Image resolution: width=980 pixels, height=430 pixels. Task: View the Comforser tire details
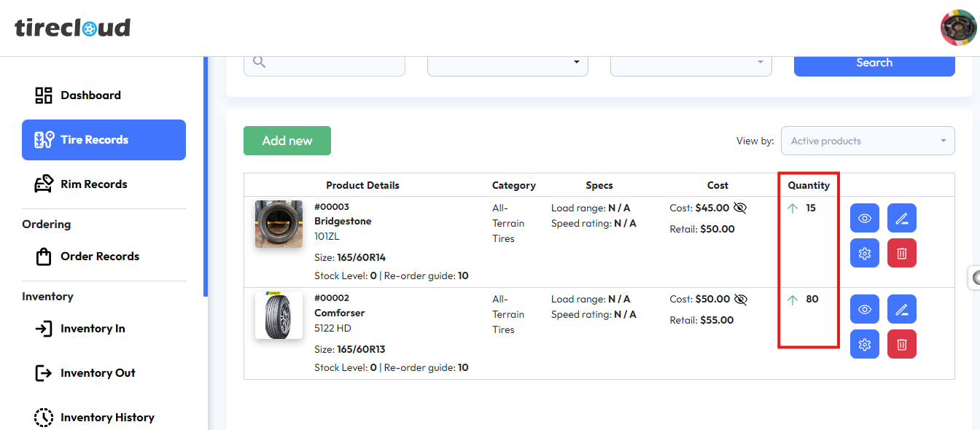coord(865,309)
